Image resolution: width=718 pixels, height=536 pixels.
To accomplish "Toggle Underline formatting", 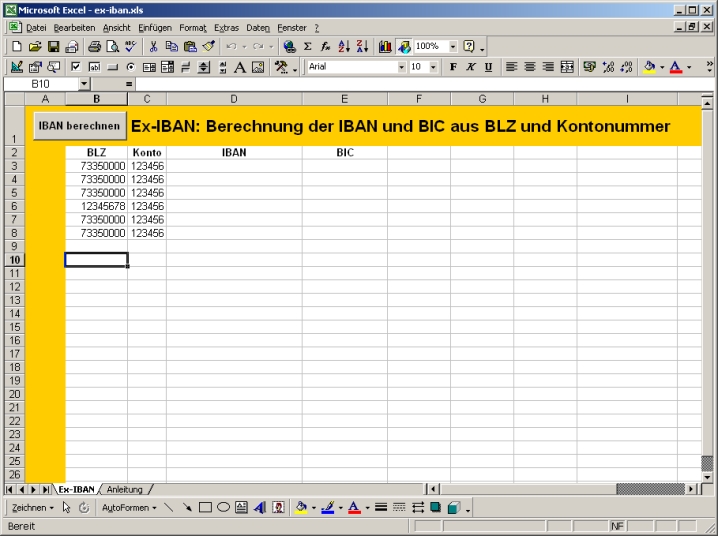I will pyautogui.click(x=488, y=67).
